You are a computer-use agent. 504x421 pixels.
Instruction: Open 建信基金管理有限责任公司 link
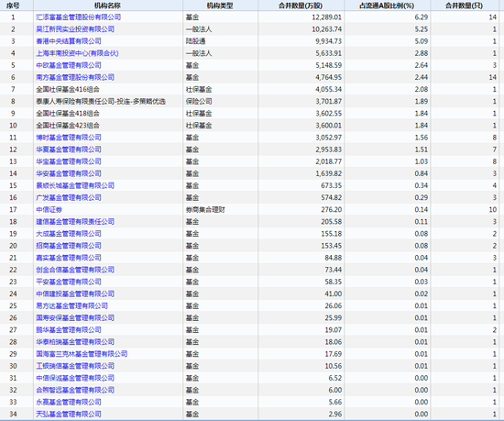pos(75,222)
